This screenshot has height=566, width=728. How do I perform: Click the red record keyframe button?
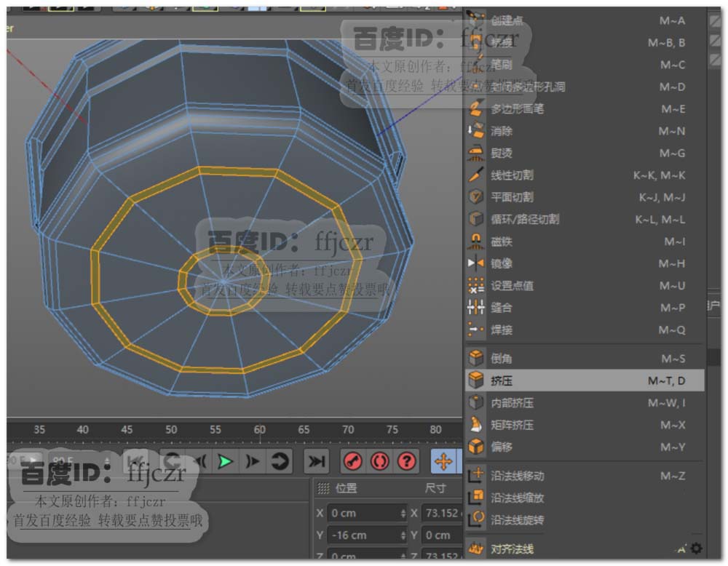click(x=353, y=462)
